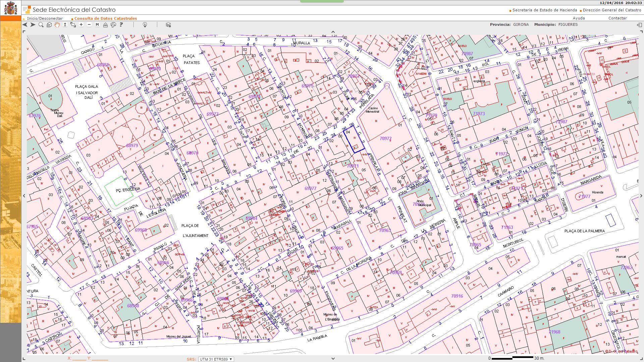The width and height of the screenshot is (644, 362).
Task: Open Consulta de Datos Catastrales tab
Action: [105, 18]
